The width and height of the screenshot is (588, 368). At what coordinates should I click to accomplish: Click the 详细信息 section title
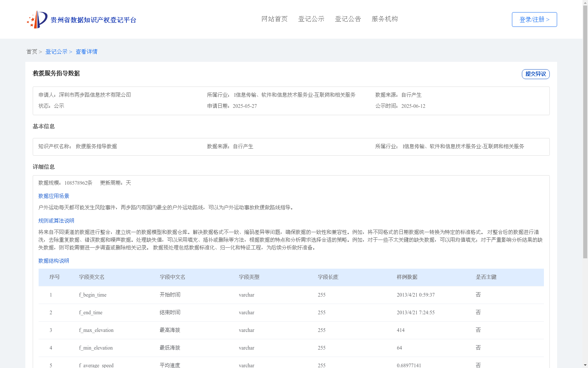tap(44, 167)
